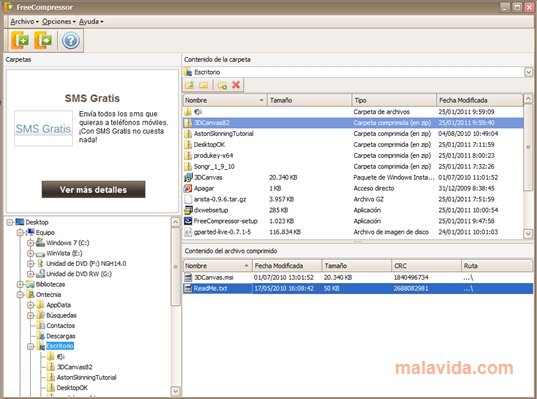
Task: Click the Equipo computer icon in tree
Action: click(x=30, y=232)
